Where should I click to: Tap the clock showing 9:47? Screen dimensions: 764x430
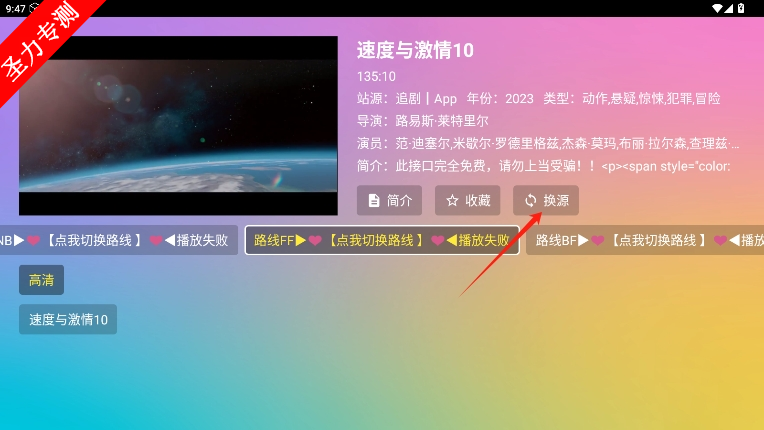[x=16, y=8]
